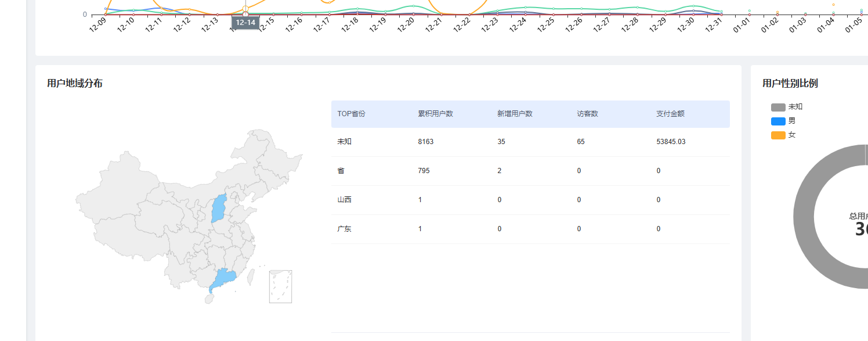Click the 35 new users value
Screen dimensions: 868x341
pos(501,142)
